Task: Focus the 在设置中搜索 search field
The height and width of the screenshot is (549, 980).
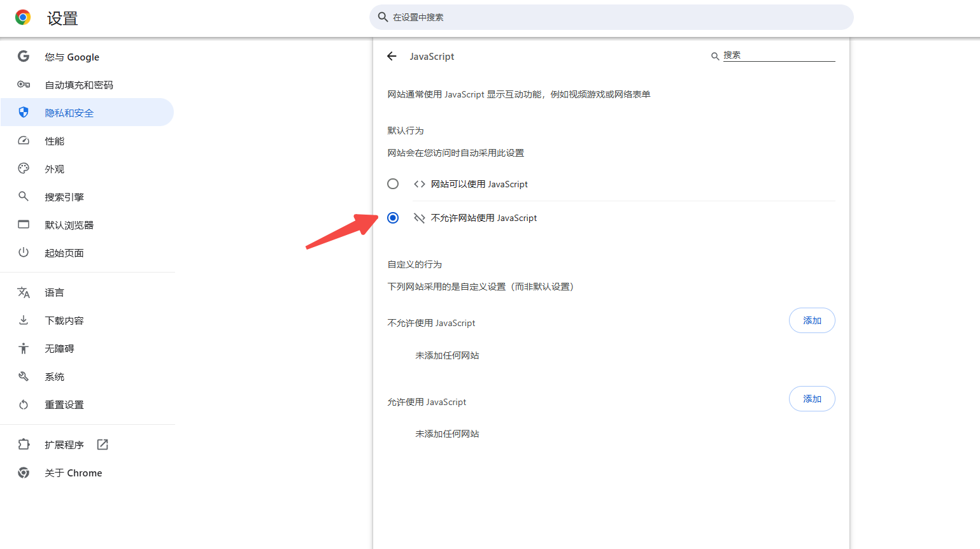Action: coord(611,17)
